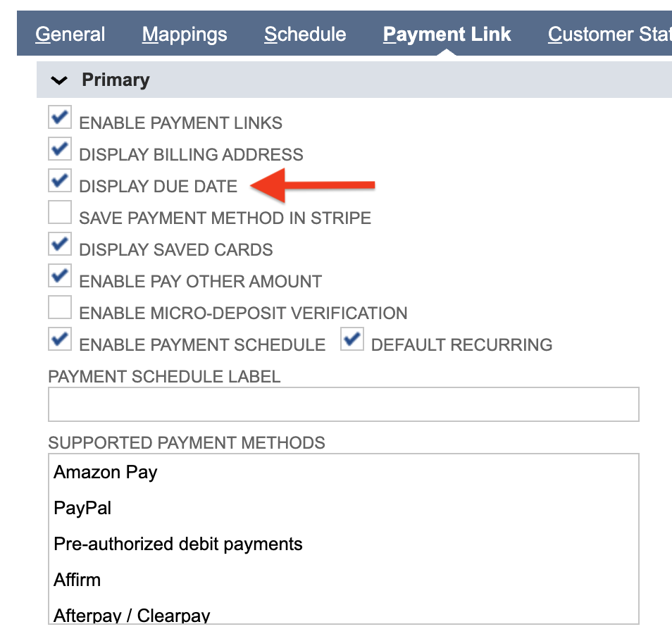
Task: Switch to the Mappings tab
Action: pyautogui.click(x=185, y=35)
